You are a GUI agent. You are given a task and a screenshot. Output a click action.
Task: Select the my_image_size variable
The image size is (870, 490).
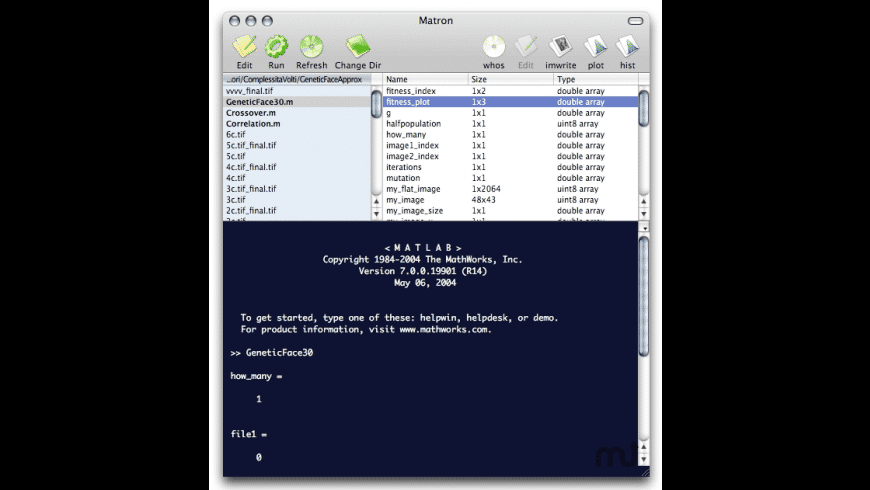coord(510,210)
